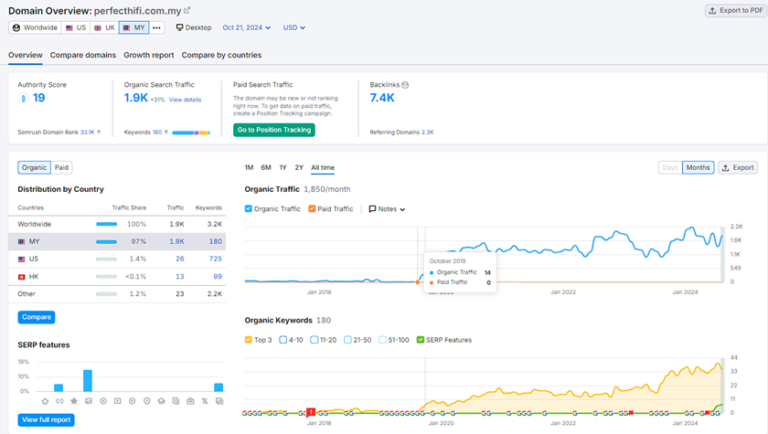768x434 pixels.
Task: Open View details link for organic traffic
Action: tap(185, 100)
